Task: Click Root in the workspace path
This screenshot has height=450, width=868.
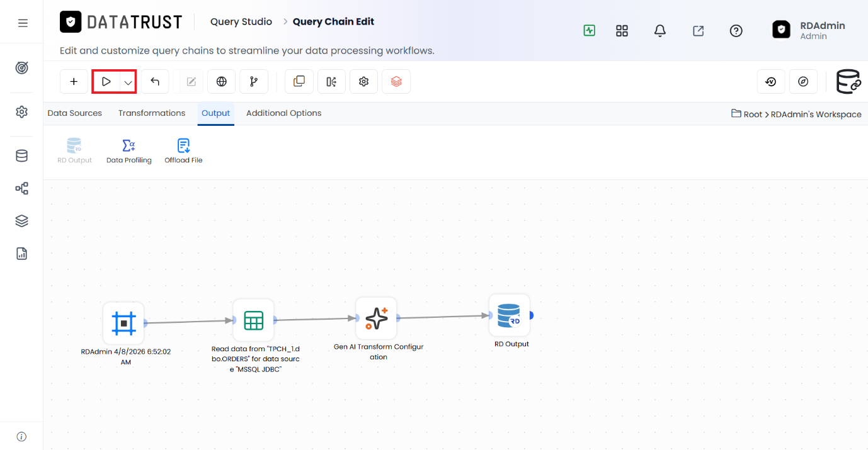Action: (x=753, y=115)
